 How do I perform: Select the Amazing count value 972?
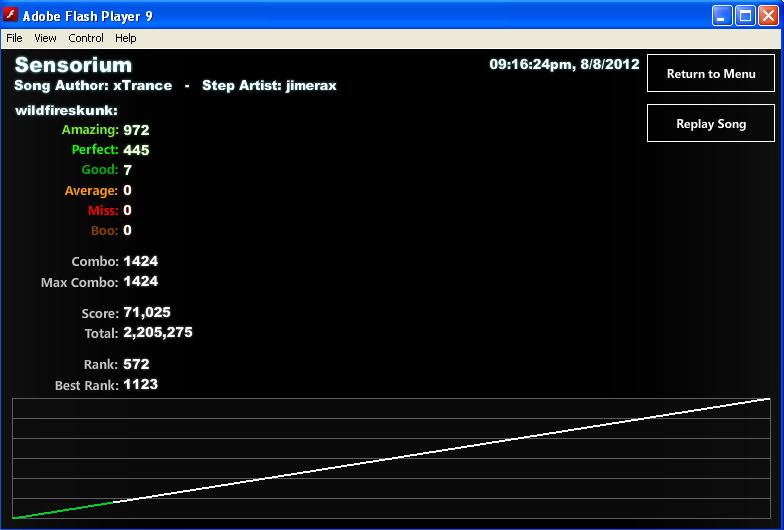click(x=136, y=130)
